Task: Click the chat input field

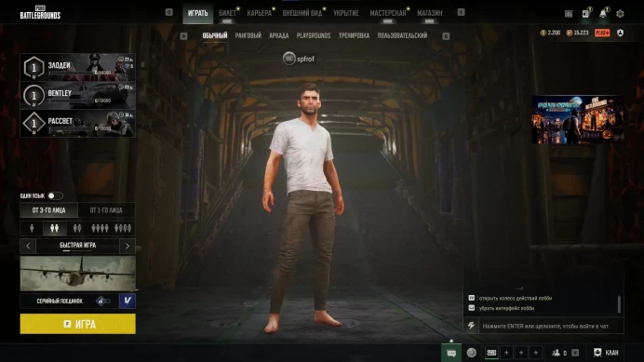Action: coord(551,326)
